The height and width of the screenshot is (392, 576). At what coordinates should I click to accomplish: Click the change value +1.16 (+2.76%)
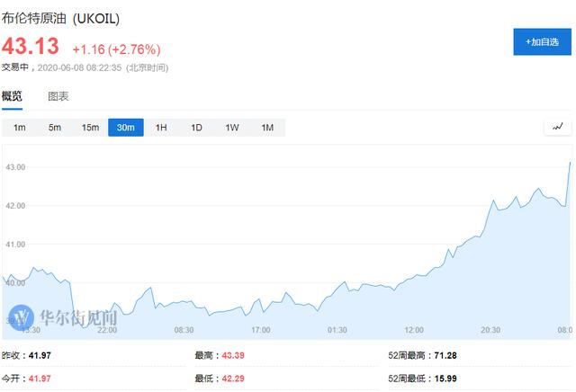click(116, 49)
